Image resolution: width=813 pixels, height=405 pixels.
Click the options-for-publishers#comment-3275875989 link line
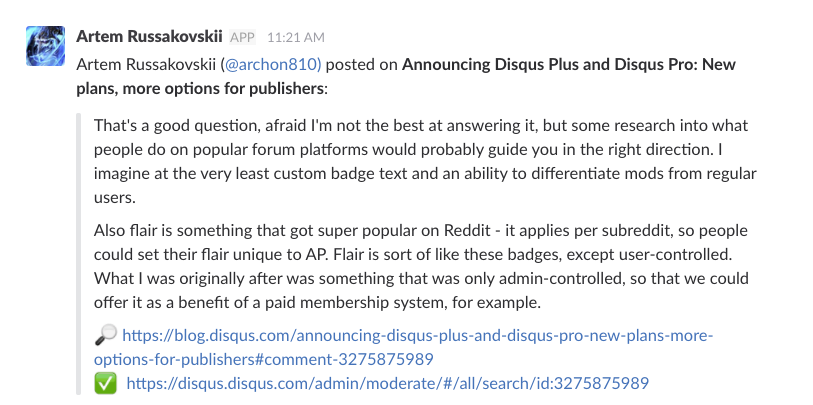click(x=263, y=359)
